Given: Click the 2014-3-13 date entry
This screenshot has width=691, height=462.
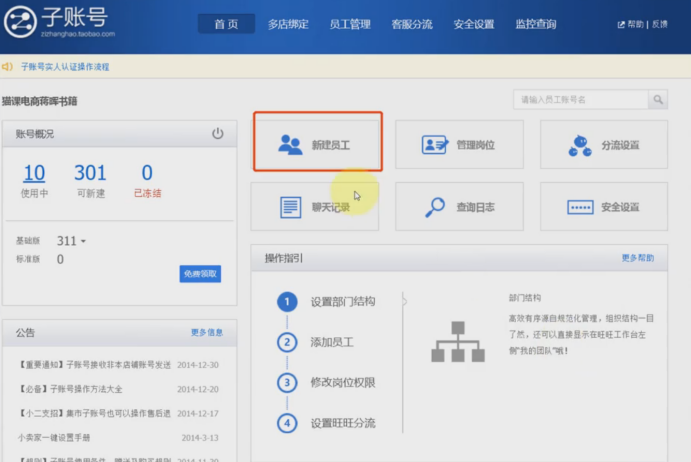Looking at the screenshot, I should 200,438.
